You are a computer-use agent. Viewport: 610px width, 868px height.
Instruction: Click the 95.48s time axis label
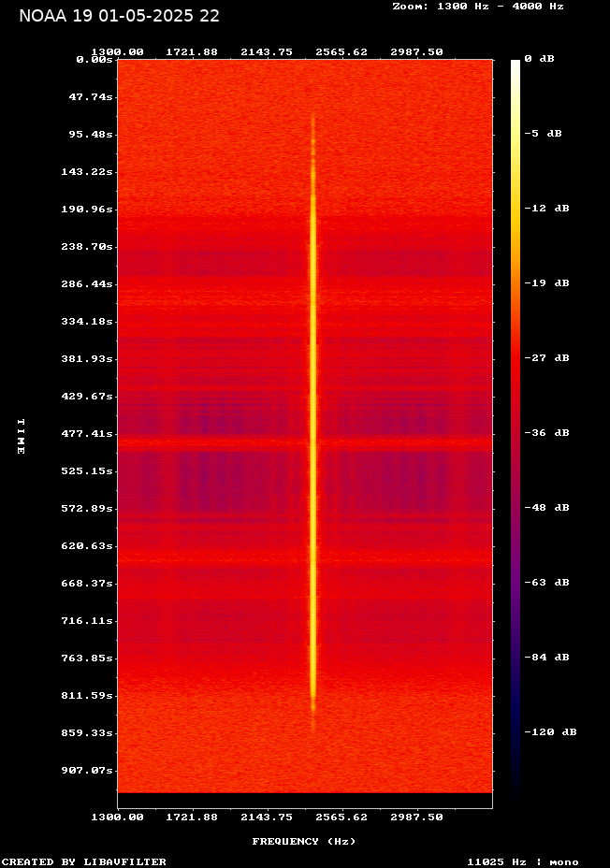coord(91,135)
